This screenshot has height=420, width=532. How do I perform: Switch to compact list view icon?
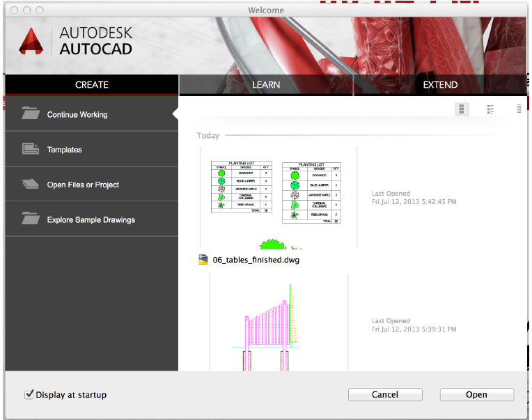pos(519,109)
